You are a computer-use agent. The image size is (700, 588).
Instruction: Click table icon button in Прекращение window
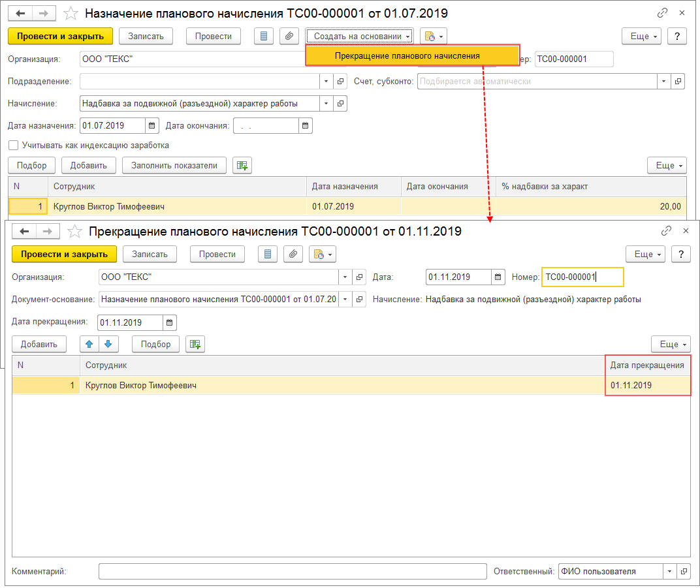click(x=195, y=344)
